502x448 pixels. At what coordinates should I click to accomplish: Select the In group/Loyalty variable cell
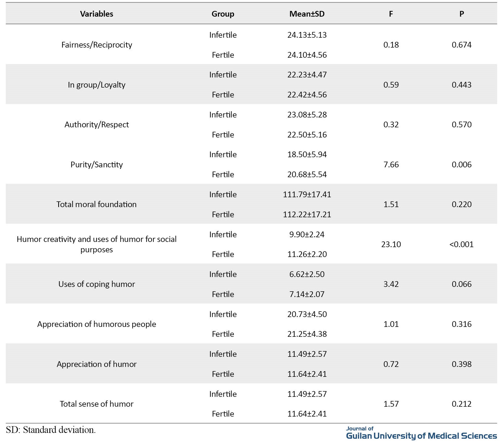(96, 85)
